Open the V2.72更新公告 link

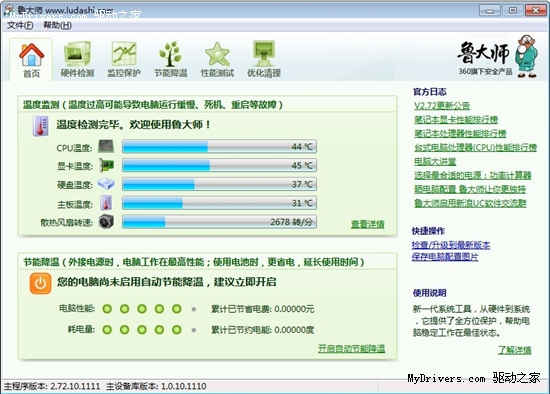click(x=442, y=106)
